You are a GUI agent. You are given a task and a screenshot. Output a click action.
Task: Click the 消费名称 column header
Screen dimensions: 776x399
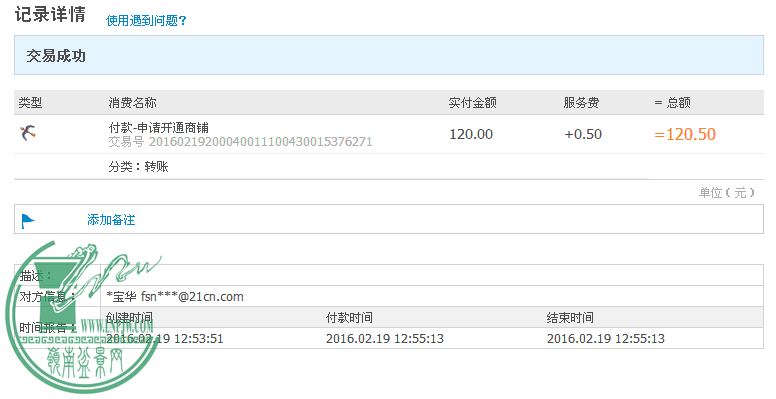point(132,103)
